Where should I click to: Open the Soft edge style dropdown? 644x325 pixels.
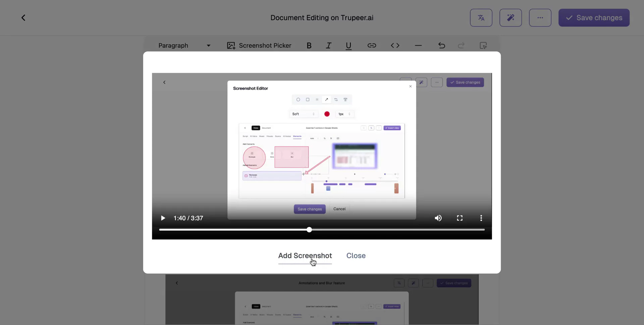[304, 114]
